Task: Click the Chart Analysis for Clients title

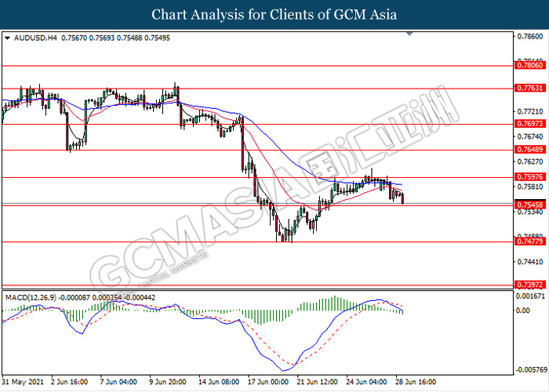Action: [x=274, y=15]
